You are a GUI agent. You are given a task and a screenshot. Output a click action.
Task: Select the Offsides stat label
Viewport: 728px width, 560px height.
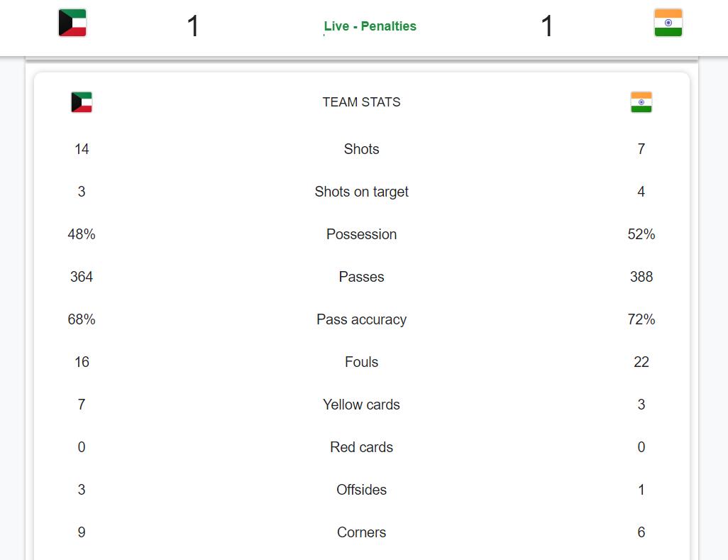coord(361,490)
